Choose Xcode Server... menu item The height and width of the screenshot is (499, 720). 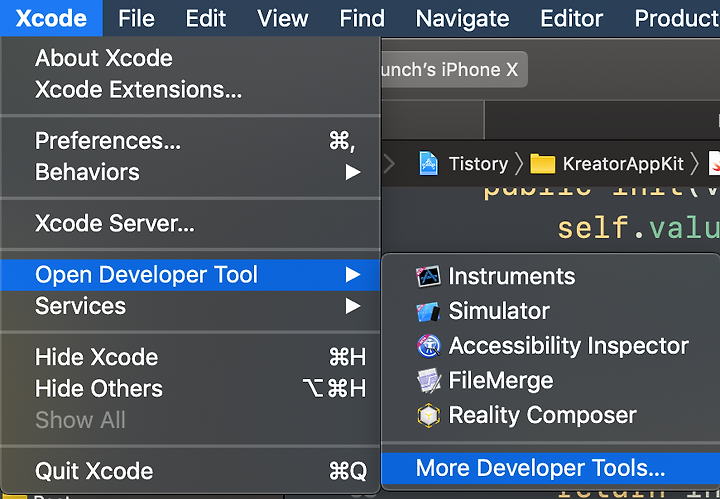[190, 223]
